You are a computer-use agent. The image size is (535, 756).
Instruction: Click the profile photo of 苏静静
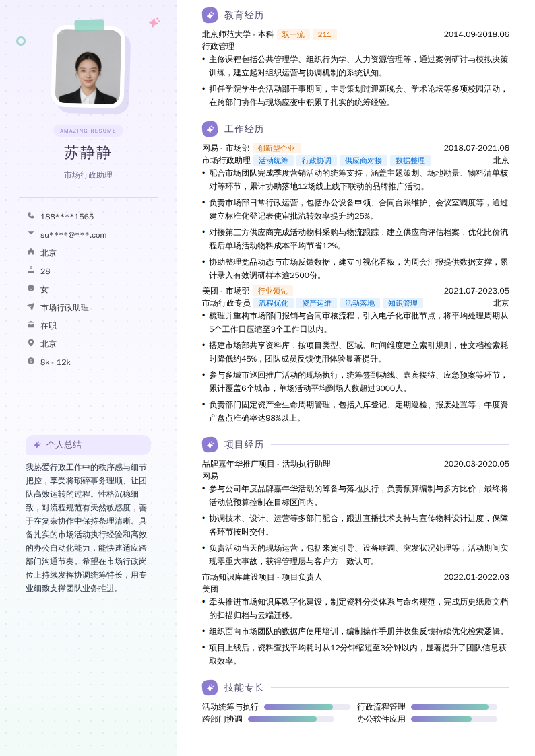coord(88,67)
